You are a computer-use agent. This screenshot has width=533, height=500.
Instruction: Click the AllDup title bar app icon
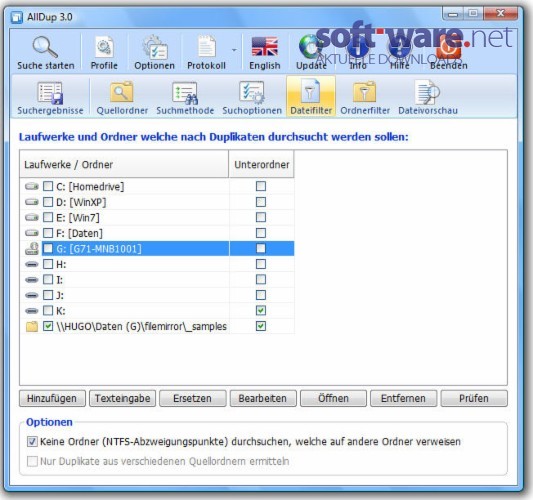pyautogui.click(x=17, y=17)
